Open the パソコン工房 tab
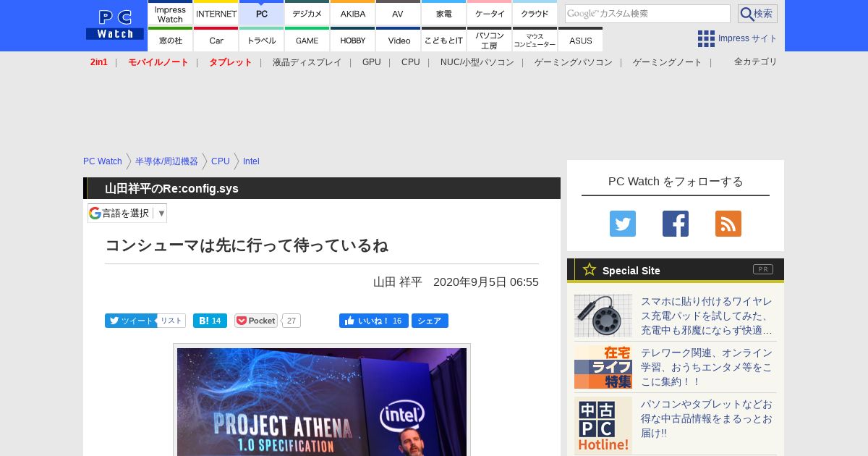This screenshot has width=868, height=456. pos(489,40)
